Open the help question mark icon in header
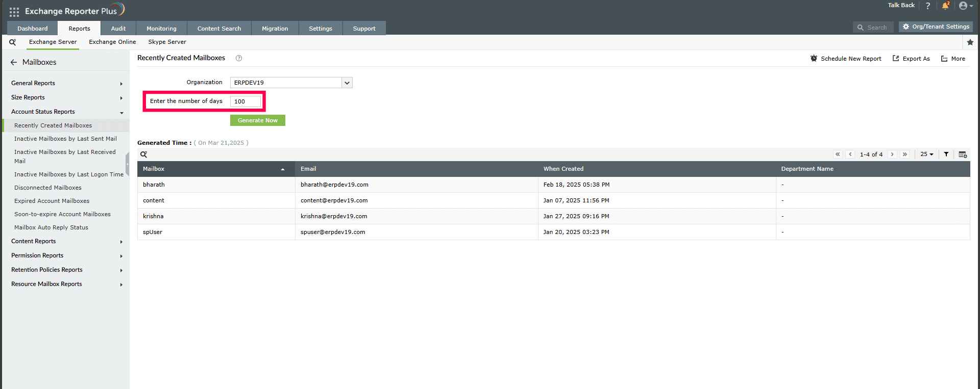 click(x=928, y=6)
